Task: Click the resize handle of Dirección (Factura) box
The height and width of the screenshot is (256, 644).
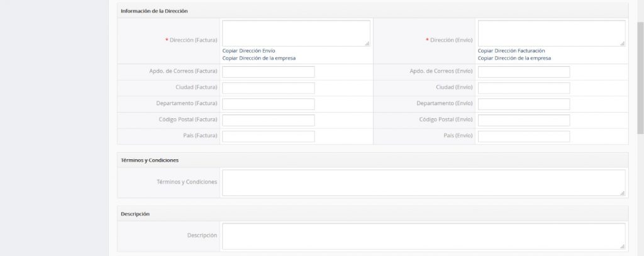Action: pos(367,43)
